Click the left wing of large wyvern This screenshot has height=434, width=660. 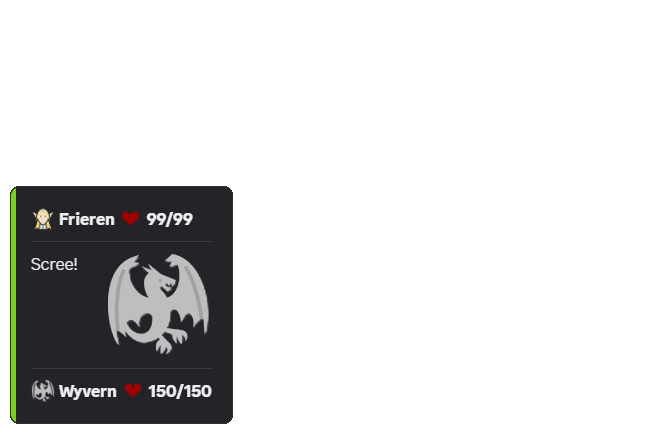[120, 295]
